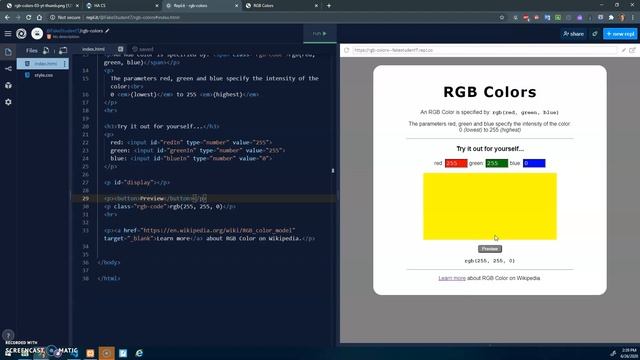
Task: Click the blue value input field
Action: [x=534, y=163]
